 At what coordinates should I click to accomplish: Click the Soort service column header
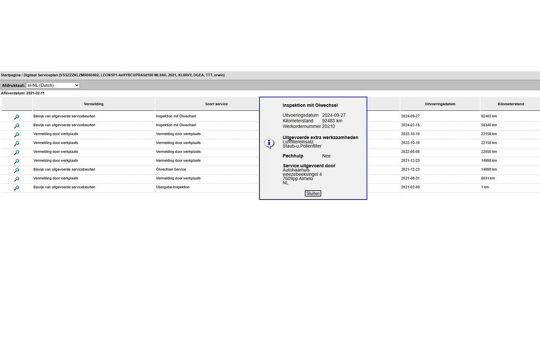[216, 104]
